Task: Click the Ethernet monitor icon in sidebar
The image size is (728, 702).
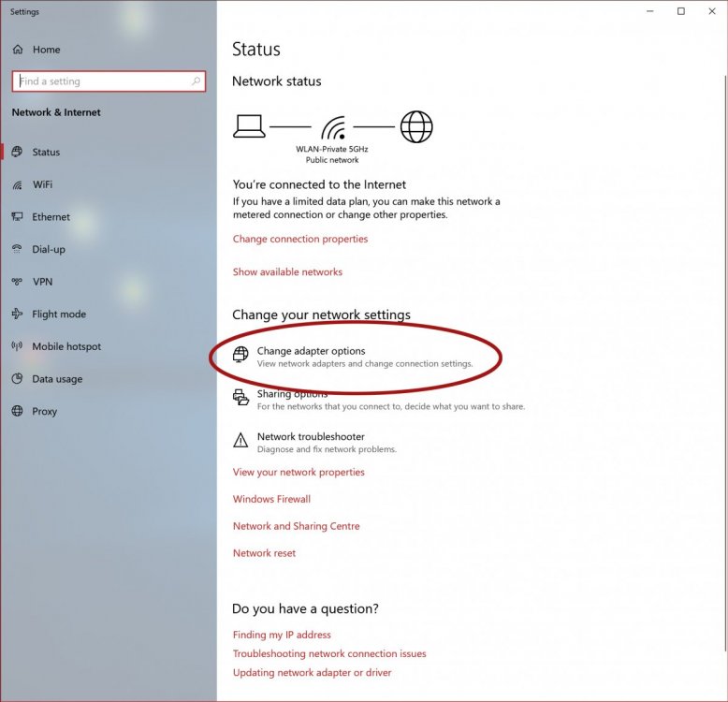Action: (17, 217)
